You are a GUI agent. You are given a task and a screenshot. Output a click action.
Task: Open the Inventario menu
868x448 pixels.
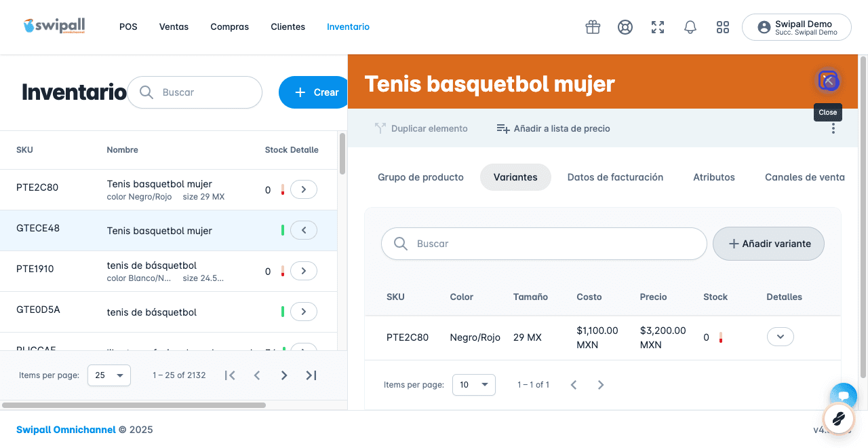pyautogui.click(x=348, y=27)
